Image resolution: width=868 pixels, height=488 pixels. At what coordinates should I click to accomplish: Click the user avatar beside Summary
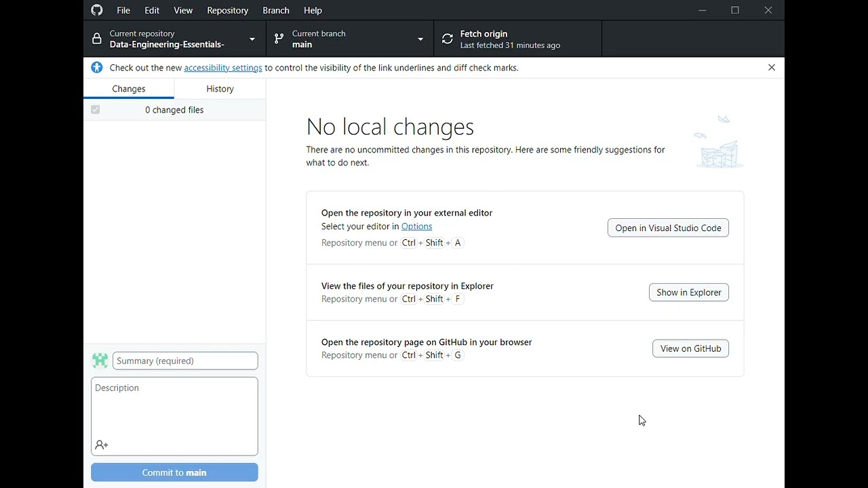(100, 361)
